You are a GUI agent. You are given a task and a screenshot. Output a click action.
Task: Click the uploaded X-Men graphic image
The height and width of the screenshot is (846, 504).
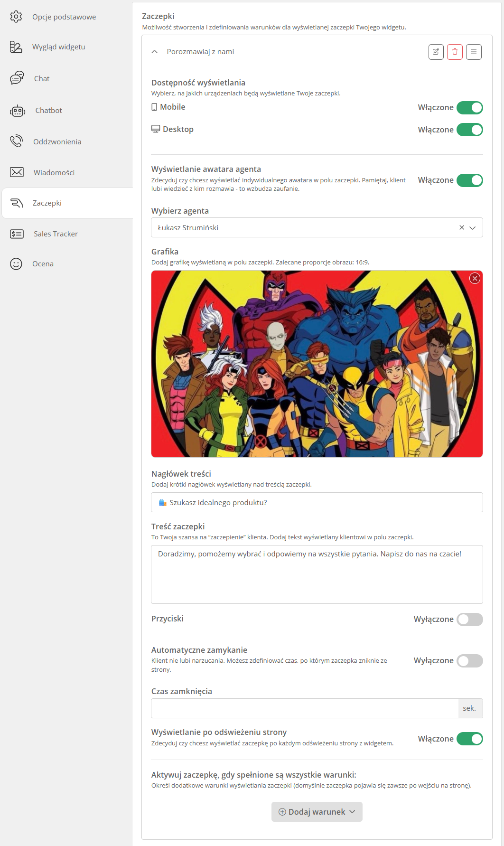pyautogui.click(x=317, y=364)
